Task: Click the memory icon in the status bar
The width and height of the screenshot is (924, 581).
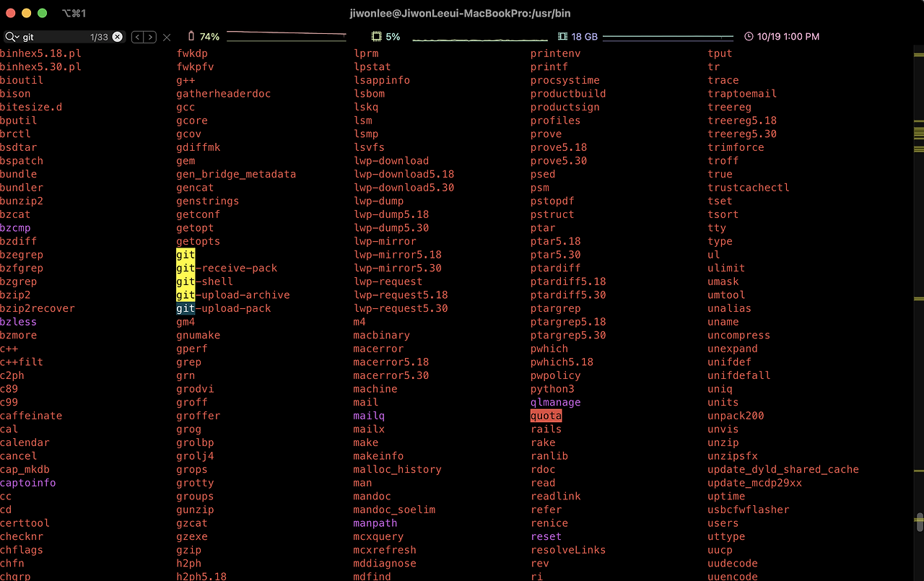Action: (563, 36)
